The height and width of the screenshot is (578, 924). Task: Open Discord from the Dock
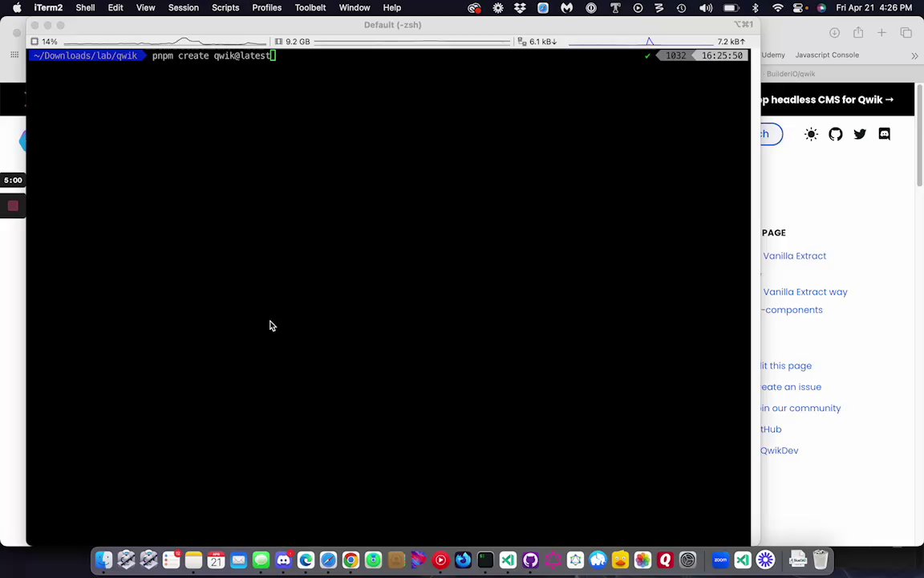pos(283,560)
